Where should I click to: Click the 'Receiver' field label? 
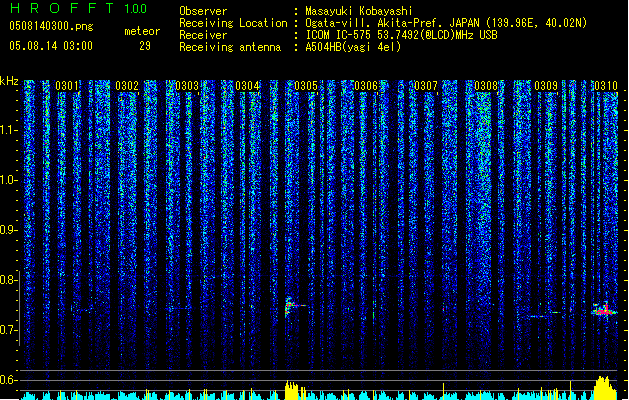tap(203, 35)
